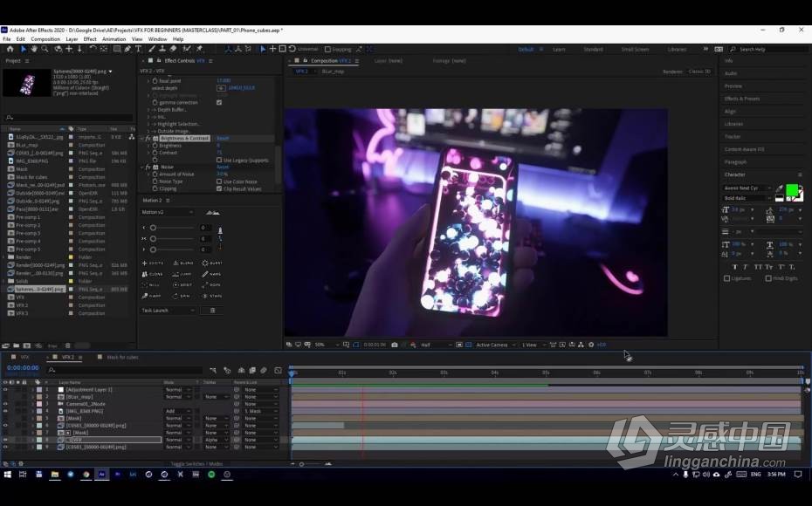The width and height of the screenshot is (812, 506).
Task: Toggle the Snapping checkbox in toolbar
Action: 327,49
